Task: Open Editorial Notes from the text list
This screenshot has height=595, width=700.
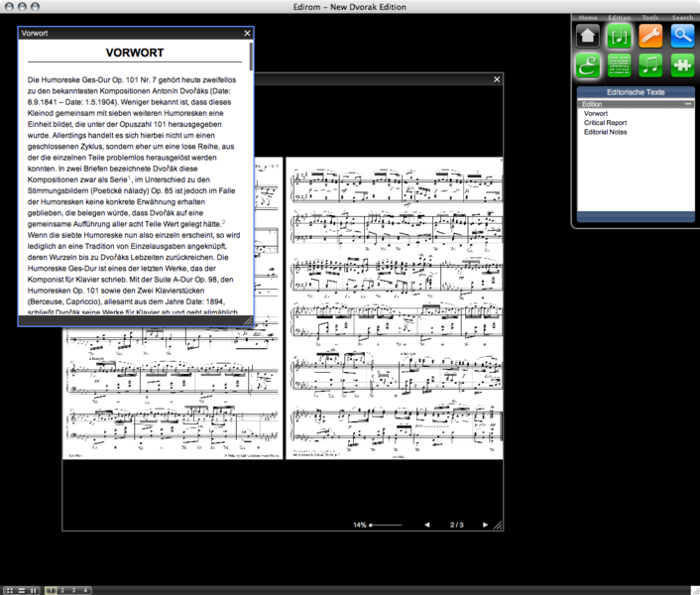Action: [x=605, y=132]
